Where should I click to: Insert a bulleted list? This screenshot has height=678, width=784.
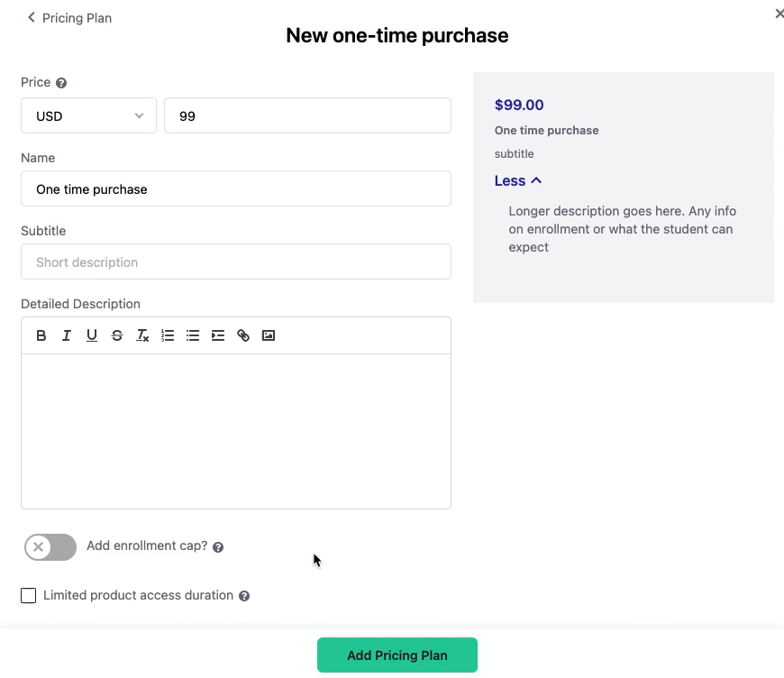[193, 335]
